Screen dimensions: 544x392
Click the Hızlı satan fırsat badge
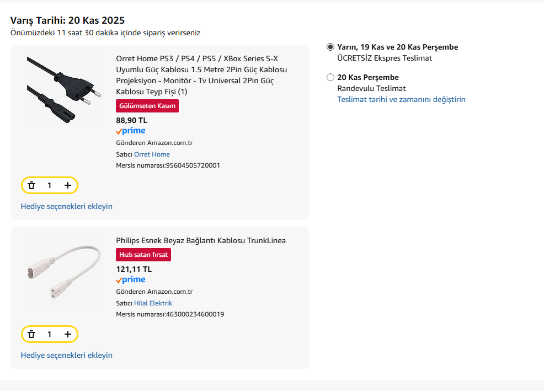(x=143, y=255)
